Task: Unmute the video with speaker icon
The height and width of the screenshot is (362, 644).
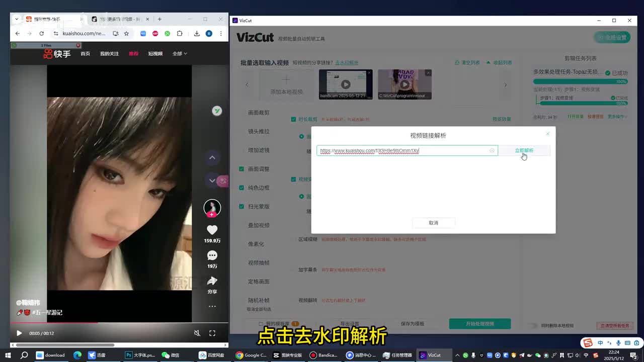Action: point(197,333)
